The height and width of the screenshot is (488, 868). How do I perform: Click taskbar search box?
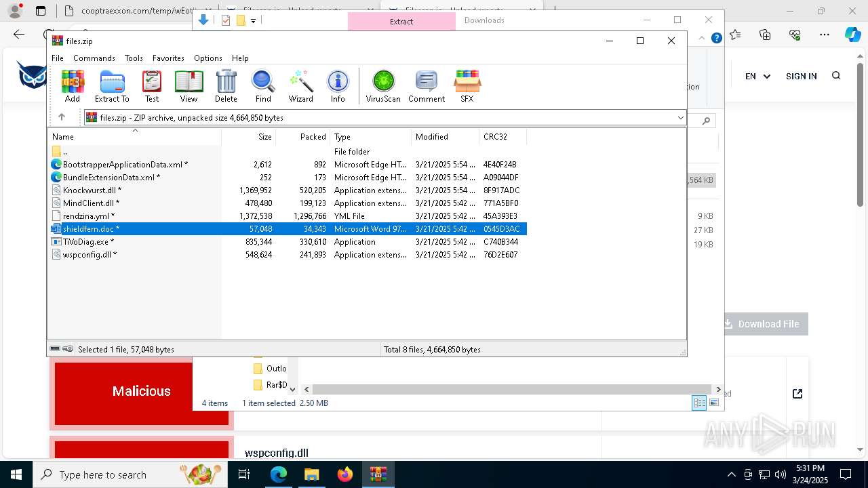pyautogui.click(x=130, y=474)
